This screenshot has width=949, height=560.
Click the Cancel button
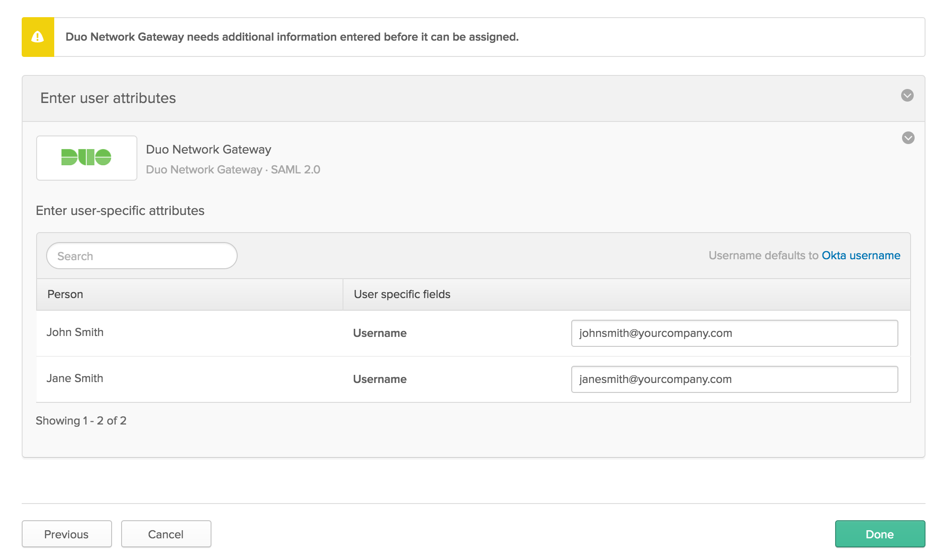(166, 534)
